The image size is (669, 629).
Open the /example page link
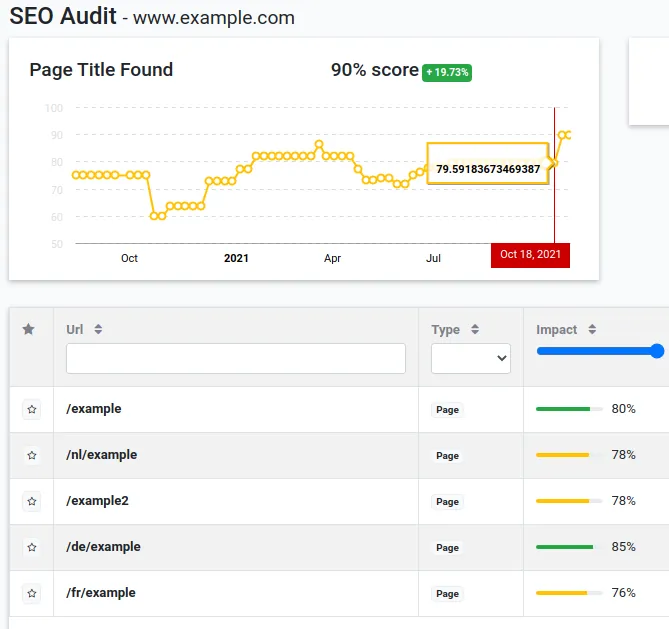click(x=94, y=409)
